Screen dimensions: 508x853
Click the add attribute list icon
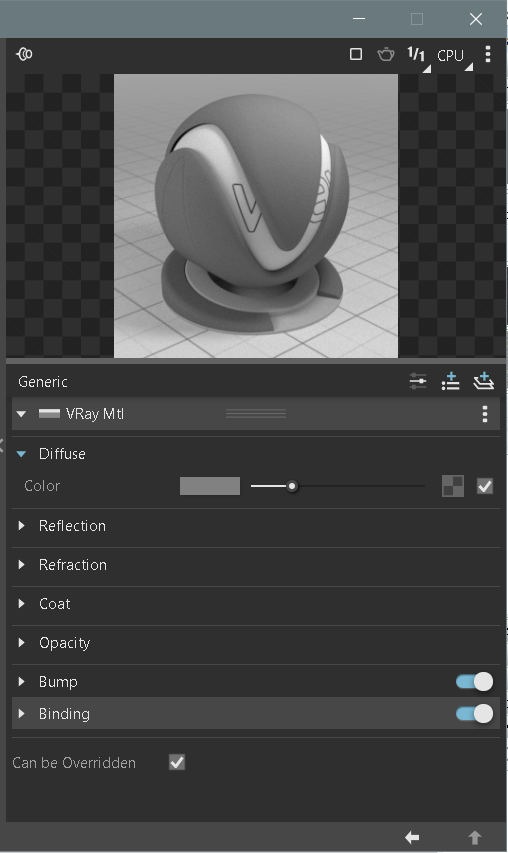point(450,381)
